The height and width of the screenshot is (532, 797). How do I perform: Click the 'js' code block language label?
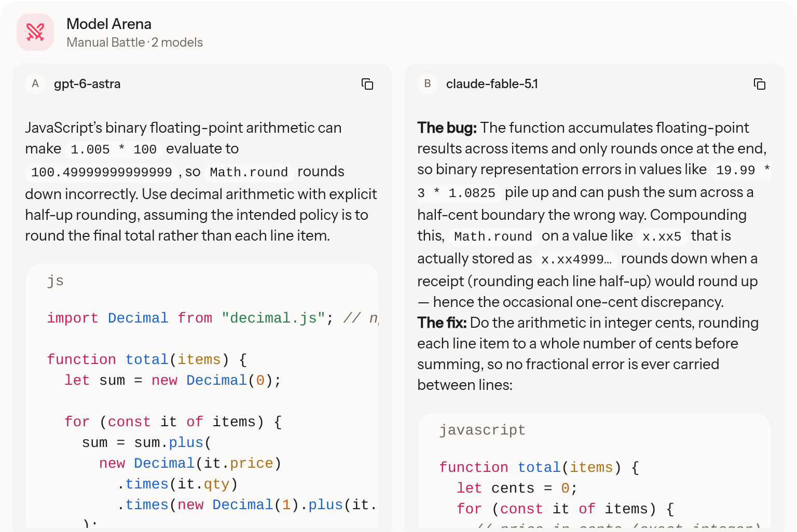click(56, 281)
